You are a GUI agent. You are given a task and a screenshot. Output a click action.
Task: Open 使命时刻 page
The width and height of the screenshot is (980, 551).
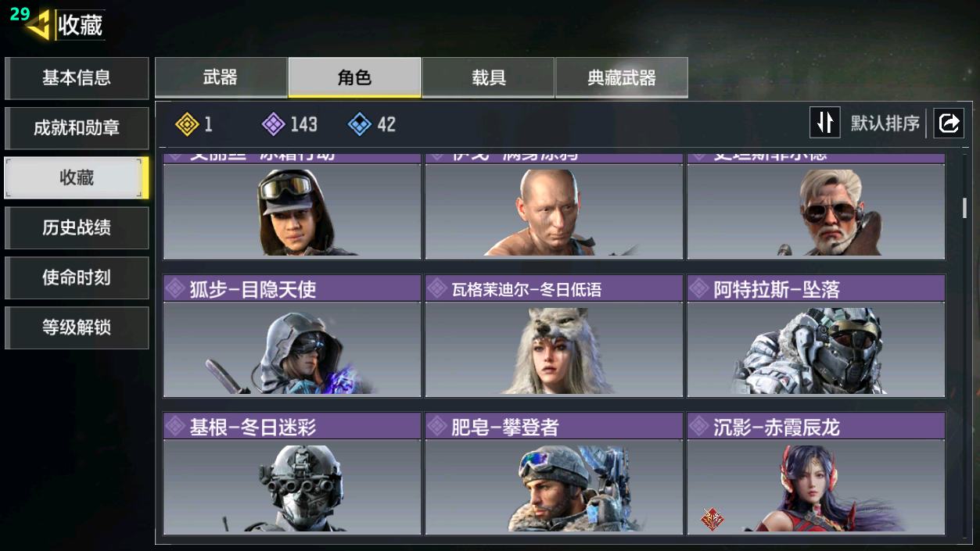click(77, 277)
